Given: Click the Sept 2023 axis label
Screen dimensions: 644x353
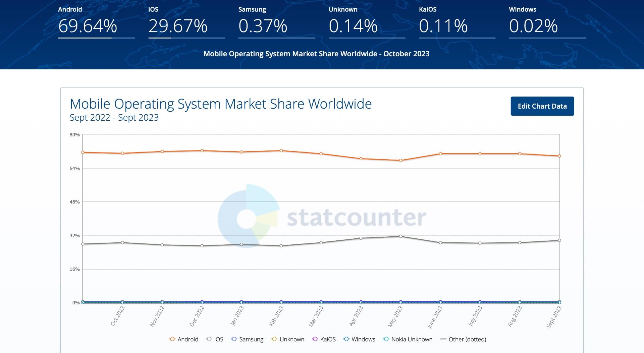Looking at the screenshot, I should (554, 317).
